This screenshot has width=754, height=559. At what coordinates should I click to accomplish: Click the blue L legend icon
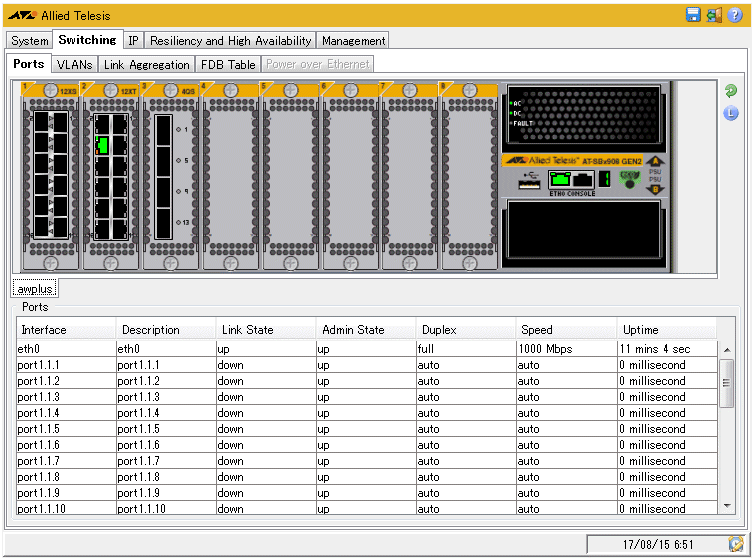(731, 113)
